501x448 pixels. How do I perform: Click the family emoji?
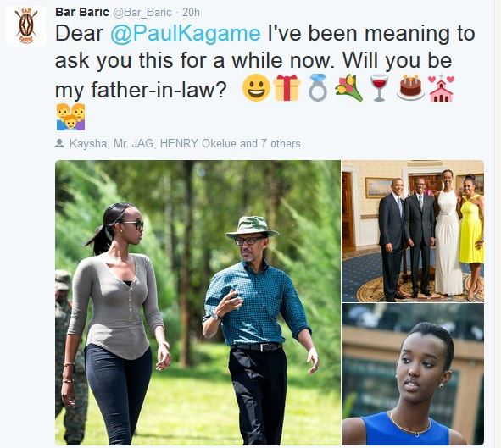click(x=70, y=117)
